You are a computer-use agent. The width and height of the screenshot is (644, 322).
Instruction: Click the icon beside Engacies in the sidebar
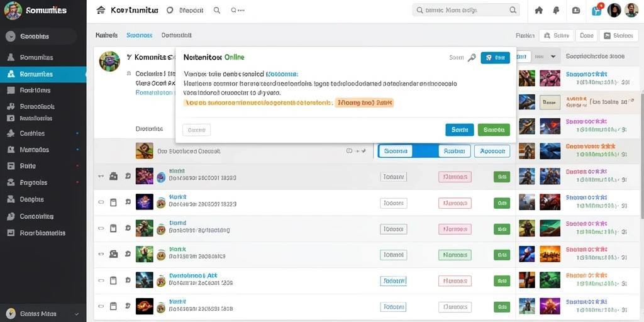coord(11,183)
